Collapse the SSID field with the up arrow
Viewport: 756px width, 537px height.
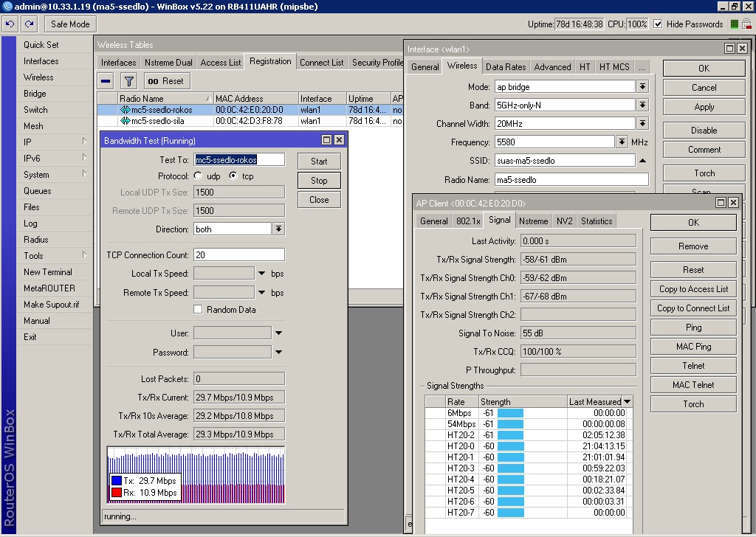click(643, 160)
